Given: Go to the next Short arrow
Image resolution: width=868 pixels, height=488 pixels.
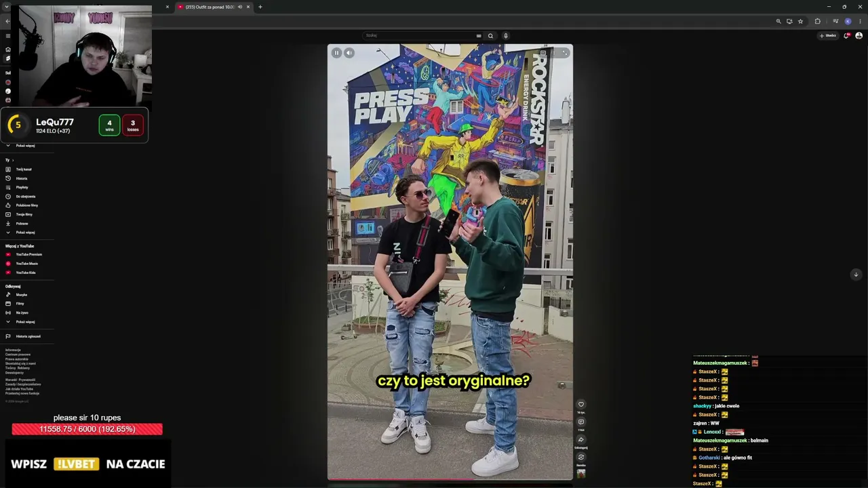Looking at the screenshot, I should pyautogui.click(x=856, y=274).
